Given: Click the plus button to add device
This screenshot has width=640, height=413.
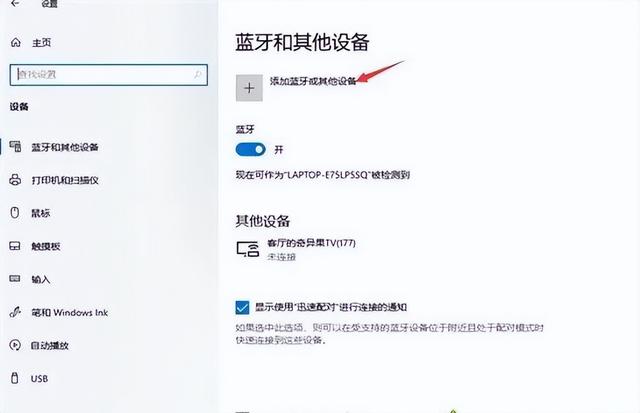Looking at the screenshot, I should click(249, 88).
